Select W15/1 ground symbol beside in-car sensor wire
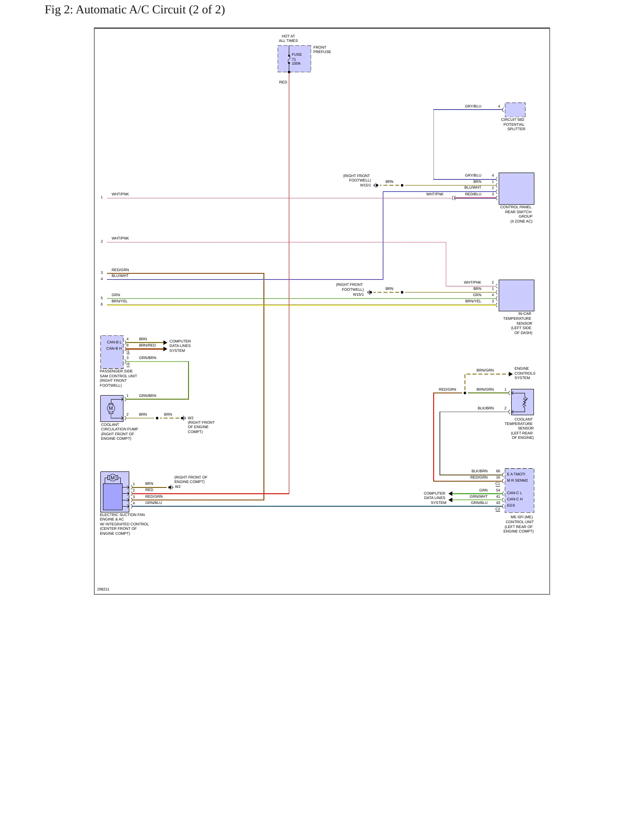The height and width of the screenshot is (834, 644). tap(369, 293)
